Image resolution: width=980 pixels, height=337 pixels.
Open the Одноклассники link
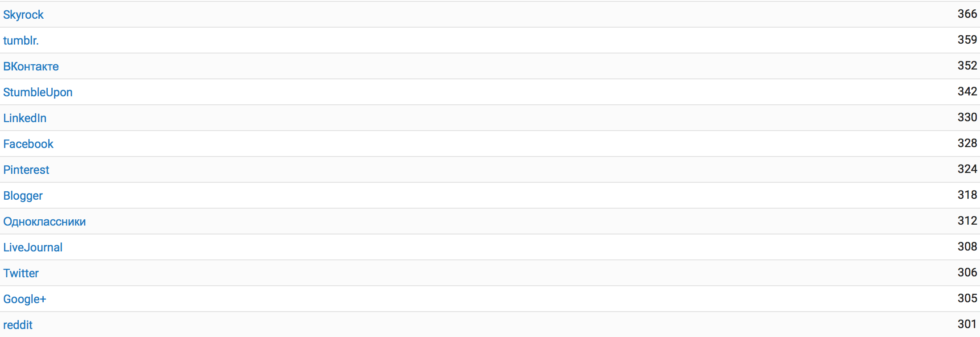click(x=44, y=222)
